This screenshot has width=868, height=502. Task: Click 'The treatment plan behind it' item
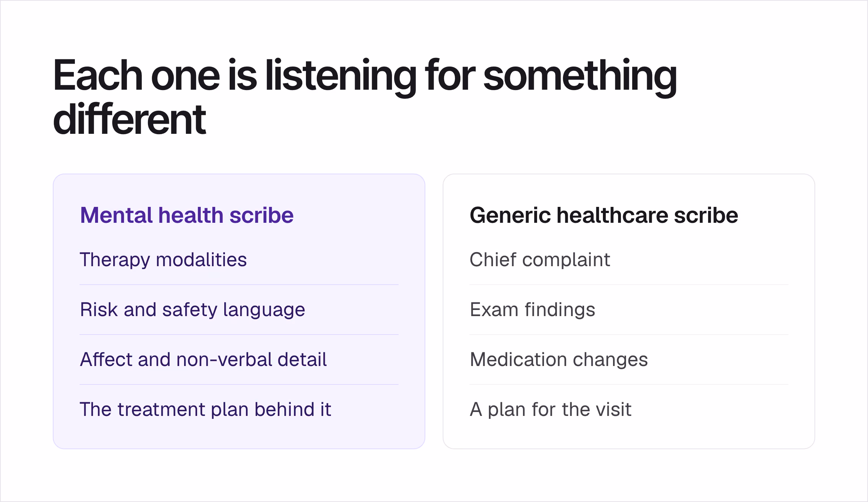pyautogui.click(x=205, y=409)
